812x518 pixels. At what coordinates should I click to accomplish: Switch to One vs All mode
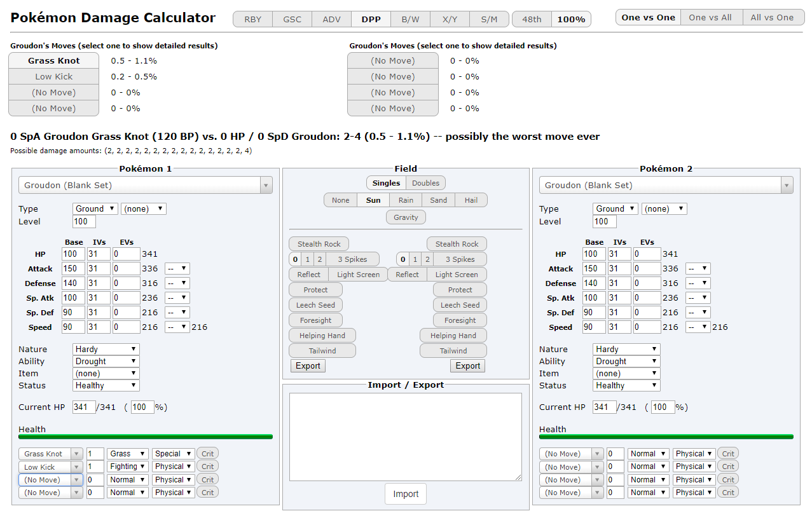click(710, 17)
